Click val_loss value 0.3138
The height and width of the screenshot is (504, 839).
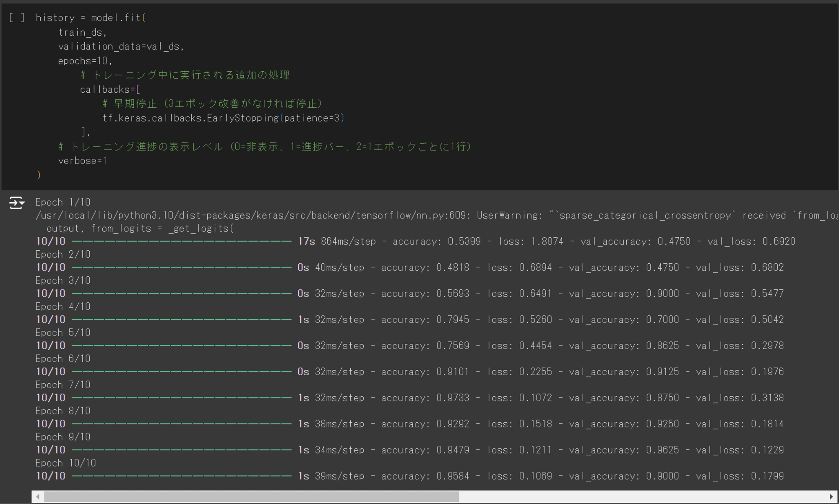coord(767,397)
